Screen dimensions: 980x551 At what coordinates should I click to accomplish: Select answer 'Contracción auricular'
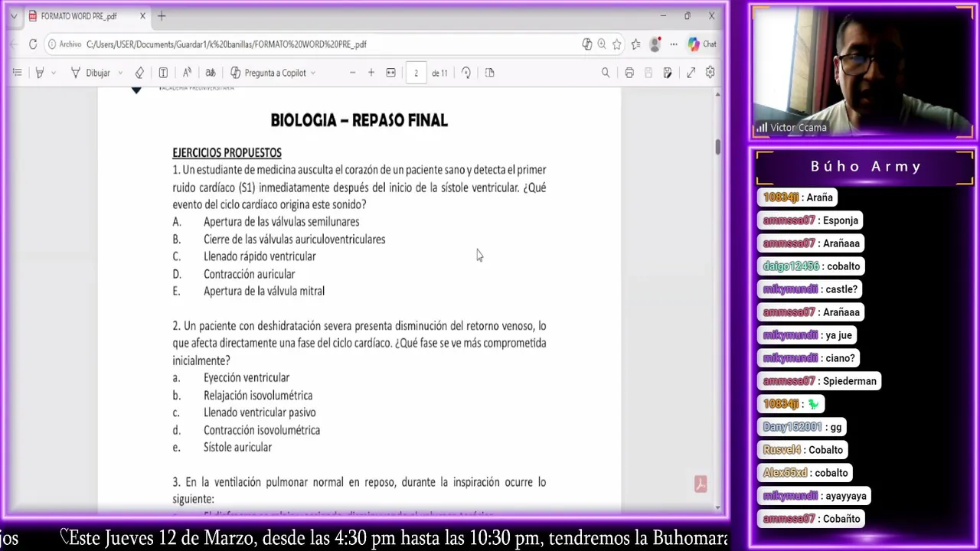[249, 274]
